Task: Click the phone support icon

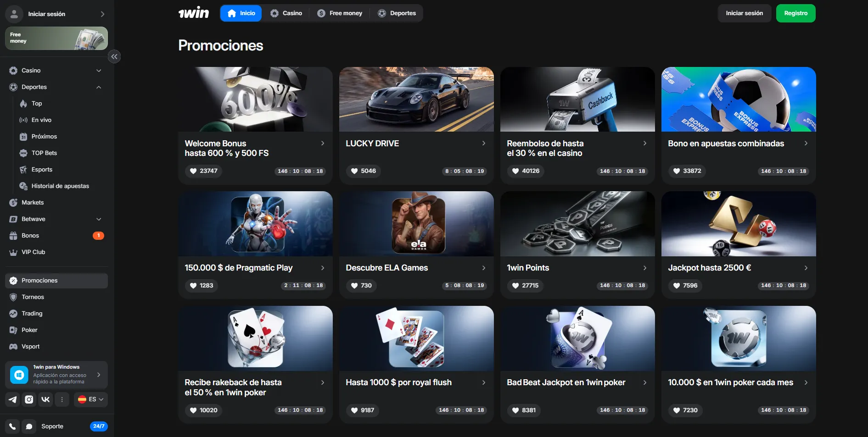Action: click(12, 426)
